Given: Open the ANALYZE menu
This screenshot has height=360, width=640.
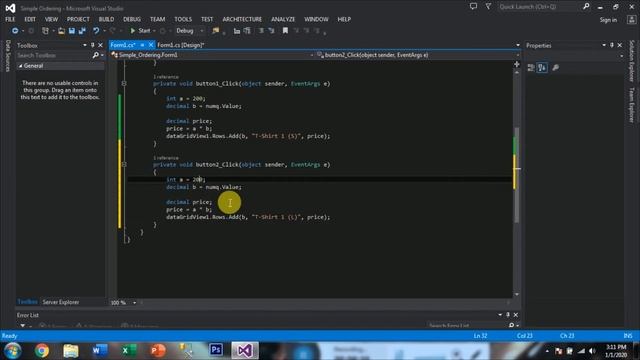Looking at the screenshot, I should [x=283, y=19].
